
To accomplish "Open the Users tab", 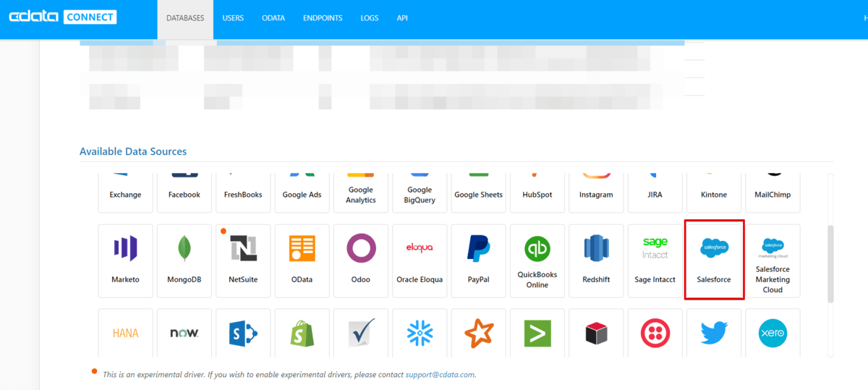I will click(233, 19).
